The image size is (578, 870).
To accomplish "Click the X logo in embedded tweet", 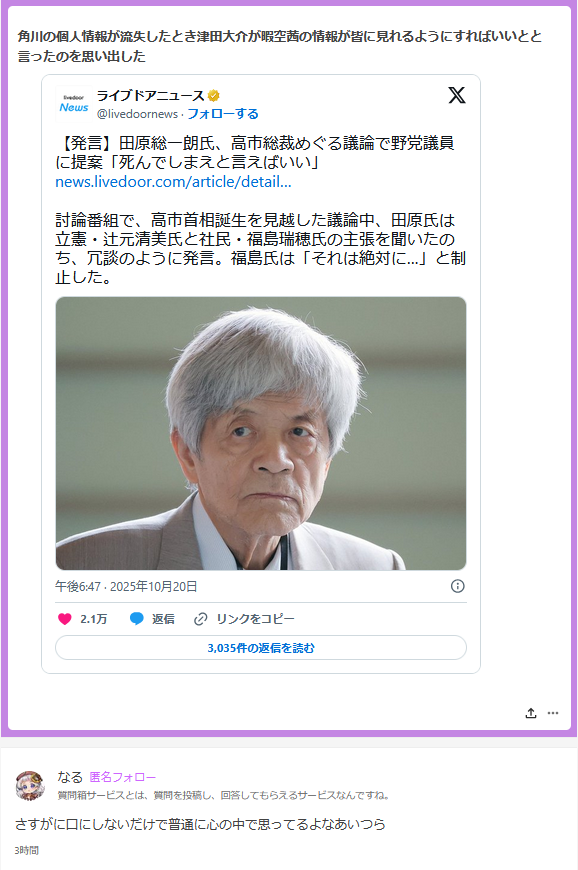I will click(x=457, y=95).
